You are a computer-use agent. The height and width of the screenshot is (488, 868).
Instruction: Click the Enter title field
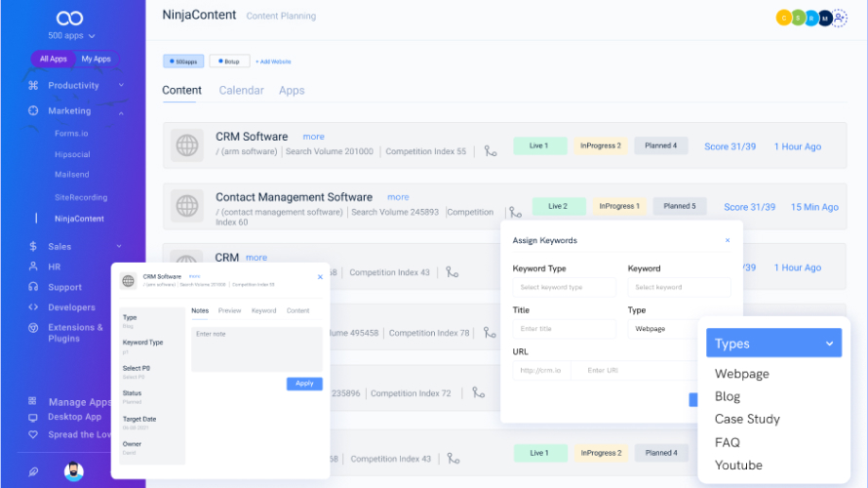click(564, 329)
